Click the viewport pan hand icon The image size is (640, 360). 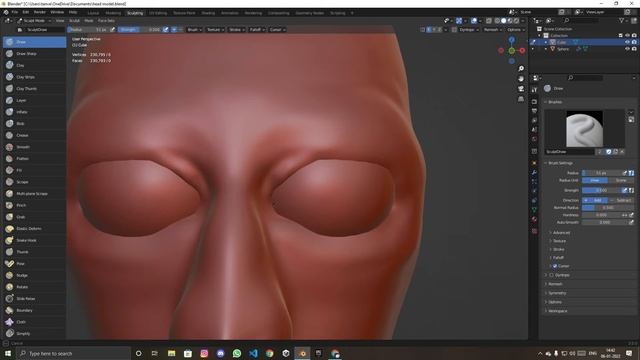point(521,79)
